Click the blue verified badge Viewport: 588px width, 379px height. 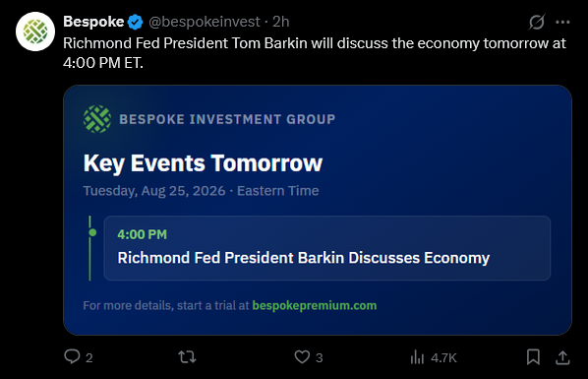coord(135,23)
